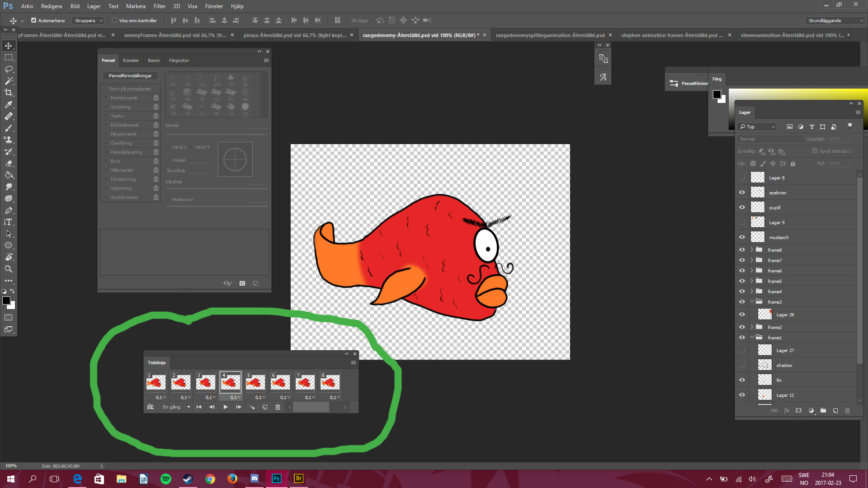Select the Zoom tool
The height and width of the screenshot is (488, 868).
[9, 269]
